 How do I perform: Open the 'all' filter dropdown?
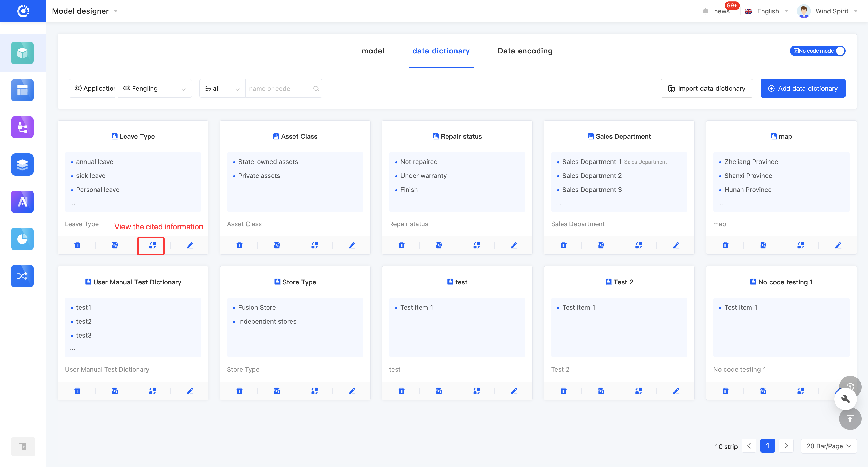coord(222,89)
